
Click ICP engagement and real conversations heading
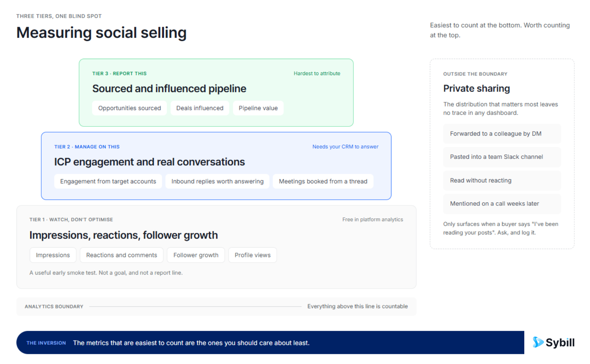coord(149,162)
